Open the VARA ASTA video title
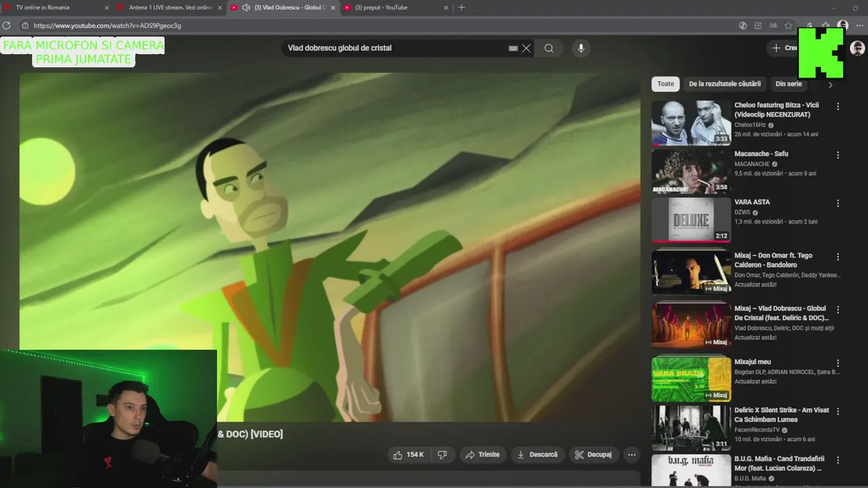 pos(752,202)
